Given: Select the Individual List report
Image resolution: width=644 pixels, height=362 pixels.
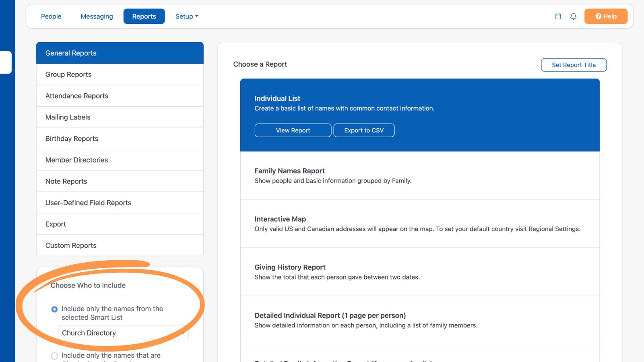Looking at the screenshot, I should [x=420, y=115].
